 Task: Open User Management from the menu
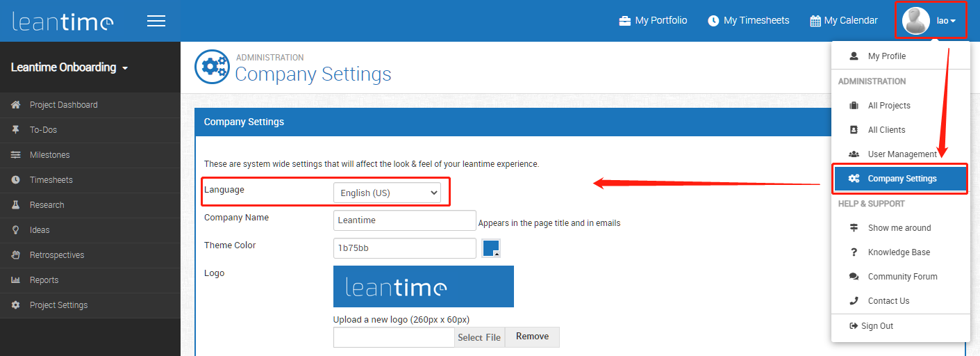(x=902, y=154)
